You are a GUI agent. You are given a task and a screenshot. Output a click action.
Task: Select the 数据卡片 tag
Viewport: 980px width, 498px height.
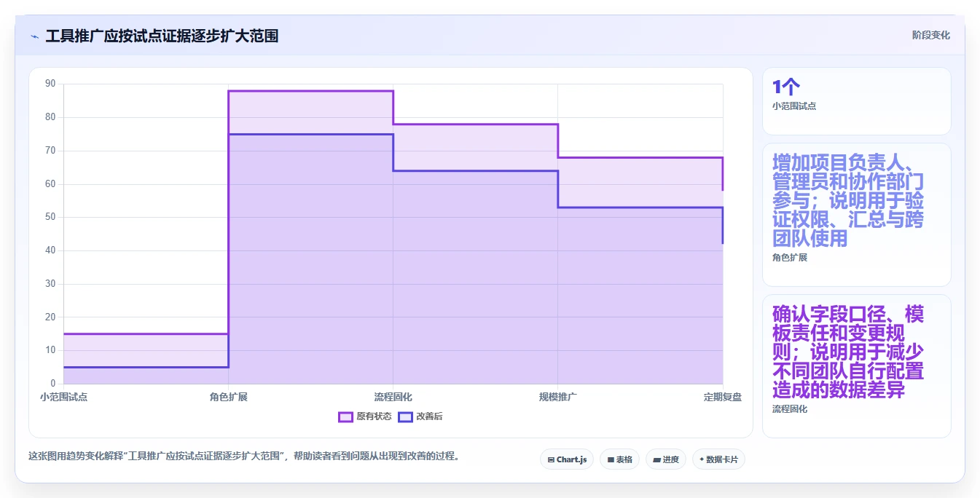(x=718, y=459)
